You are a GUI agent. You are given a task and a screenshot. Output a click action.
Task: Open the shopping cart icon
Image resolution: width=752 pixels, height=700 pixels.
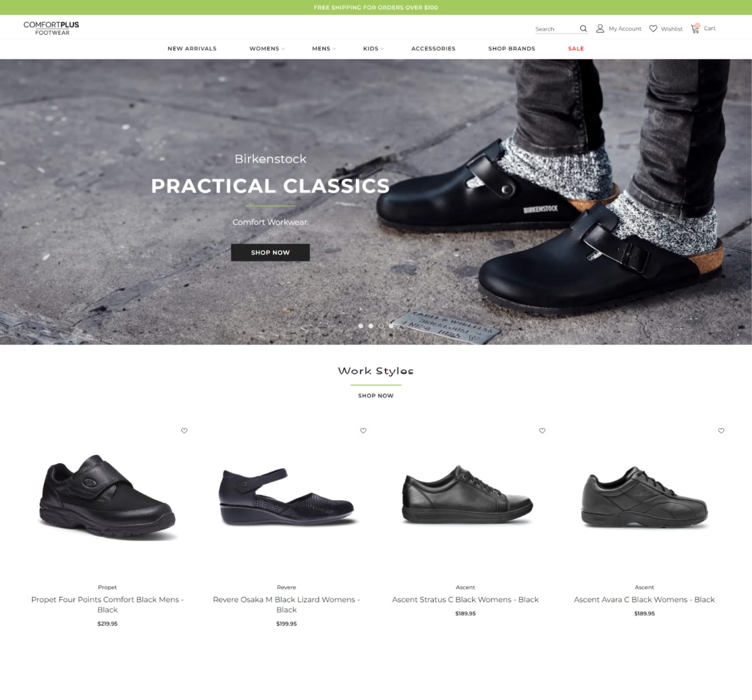pos(695,29)
